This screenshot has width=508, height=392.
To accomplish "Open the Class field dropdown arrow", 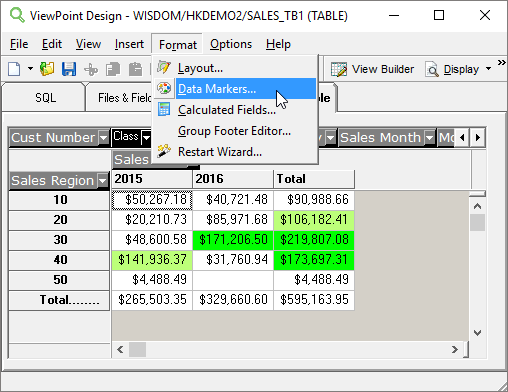I will click(x=146, y=137).
